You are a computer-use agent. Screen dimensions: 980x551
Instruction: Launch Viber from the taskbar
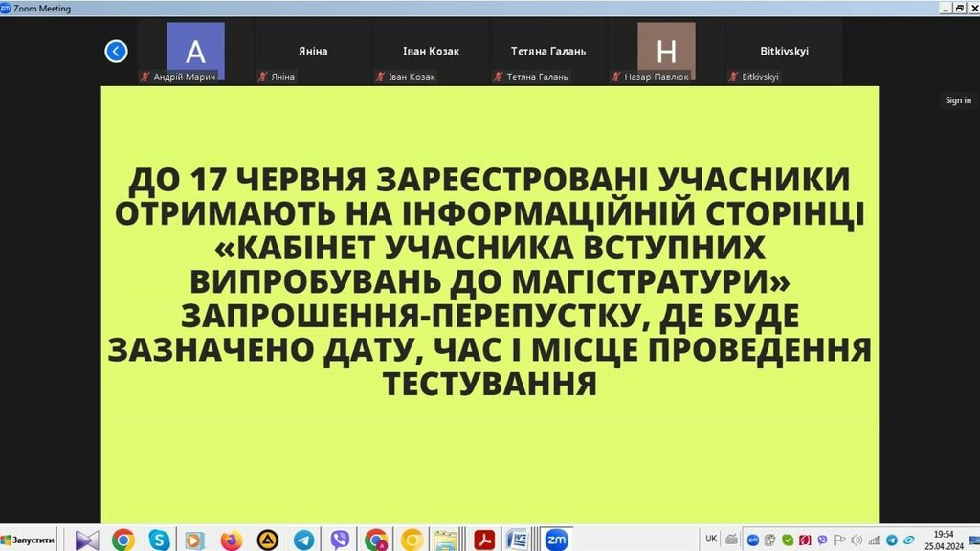(339, 540)
